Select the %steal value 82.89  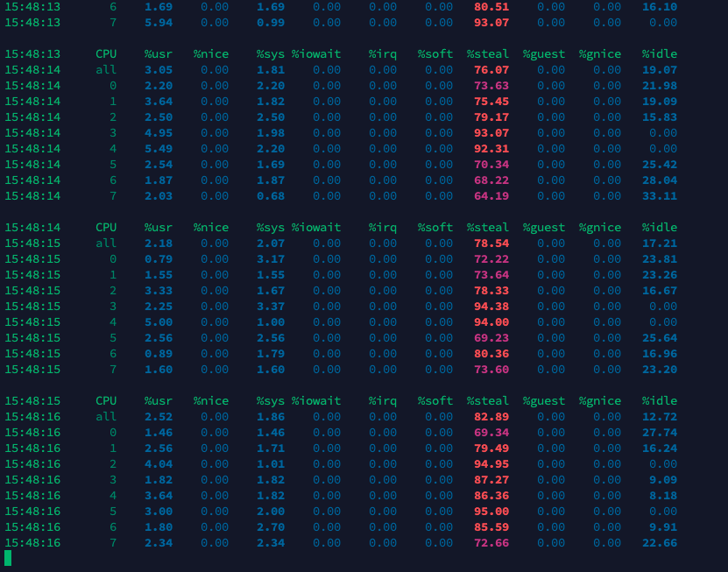click(491, 417)
